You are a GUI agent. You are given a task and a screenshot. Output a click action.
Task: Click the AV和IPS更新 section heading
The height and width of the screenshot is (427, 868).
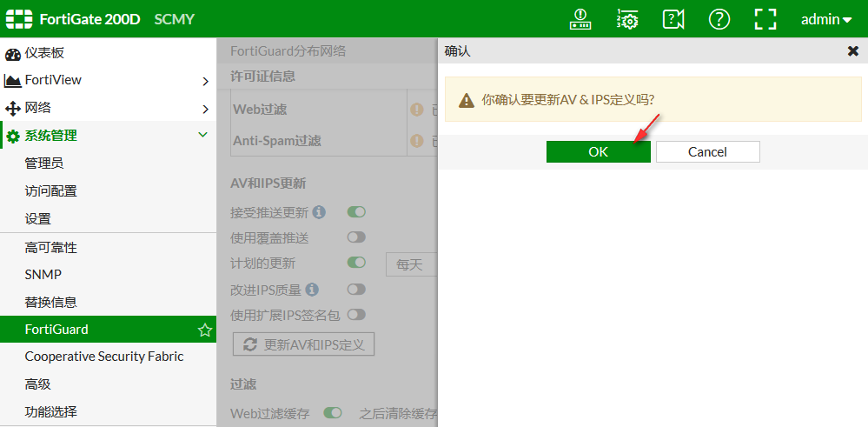pyautogui.click(x=268, y=183)
